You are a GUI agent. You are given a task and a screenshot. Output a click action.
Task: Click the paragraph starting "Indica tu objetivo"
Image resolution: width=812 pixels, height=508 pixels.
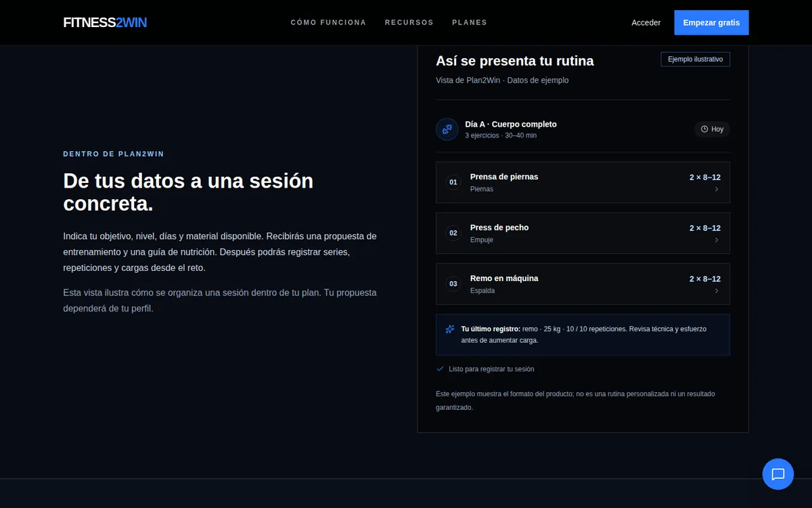coord(220,252)
